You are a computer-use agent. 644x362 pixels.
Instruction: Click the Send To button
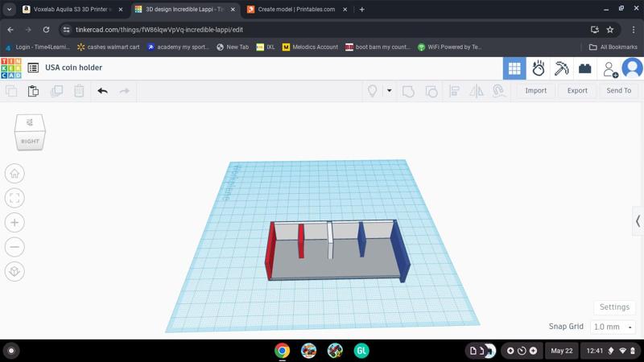[618, 91]
